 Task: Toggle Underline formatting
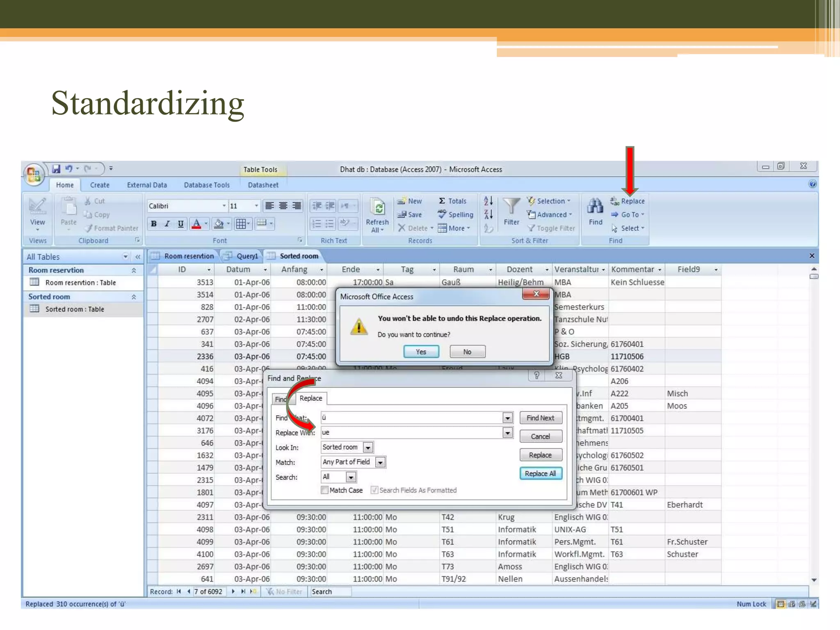180,224
